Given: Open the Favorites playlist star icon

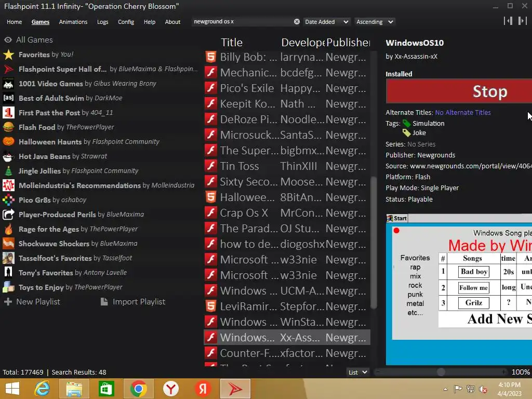Looking at the screenshot, I should (8, 54).
